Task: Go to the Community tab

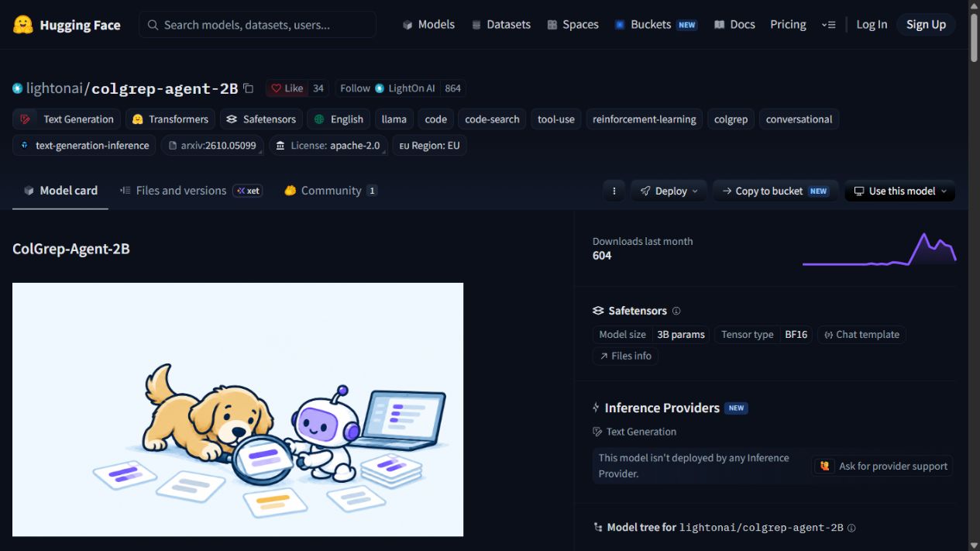Action: pos(331,191)
